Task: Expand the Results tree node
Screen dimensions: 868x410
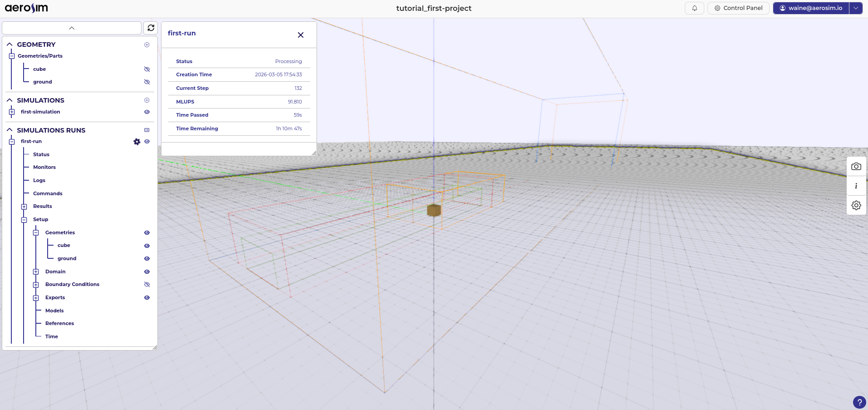Action: pyautogui.click(x=24, y=207)
